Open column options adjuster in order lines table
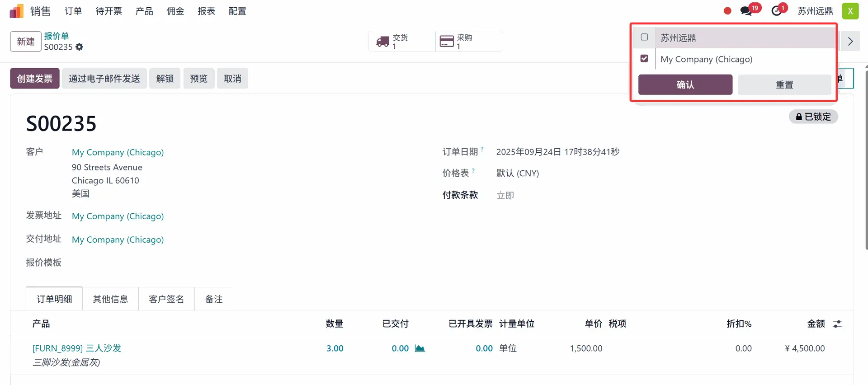This screenshot has width=868, height=385. pyautogui.click(x=837, y=324)
